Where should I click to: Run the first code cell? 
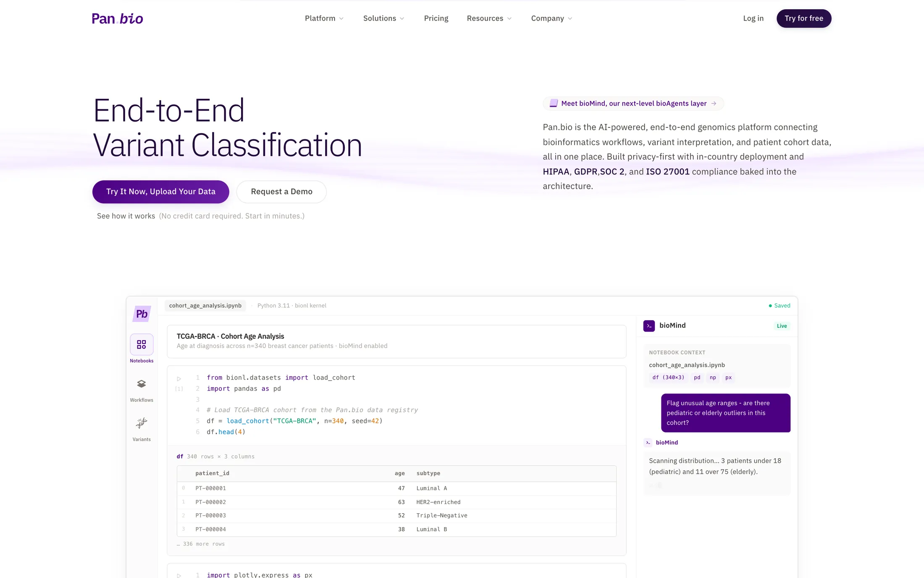tap(179, 378)
